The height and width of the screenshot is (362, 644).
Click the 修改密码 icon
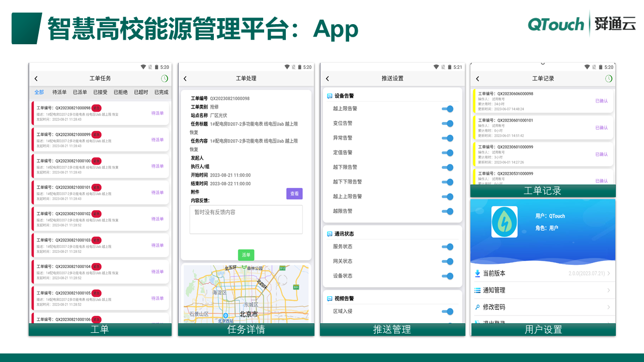pos(478,306)
